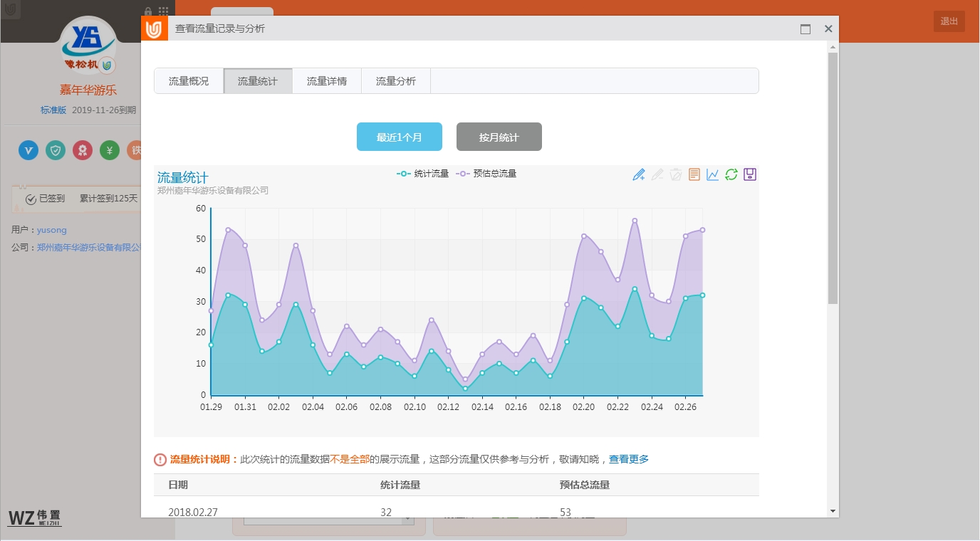Toggle the 预估总流量 legend series
Screen dimensions: 980x541
tap(486, 174)
